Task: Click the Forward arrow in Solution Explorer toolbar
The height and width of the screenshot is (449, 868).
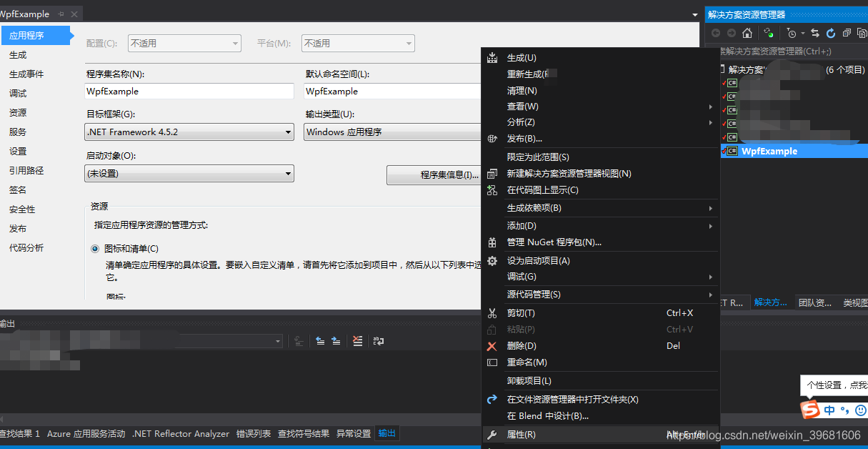Action: 732,33
